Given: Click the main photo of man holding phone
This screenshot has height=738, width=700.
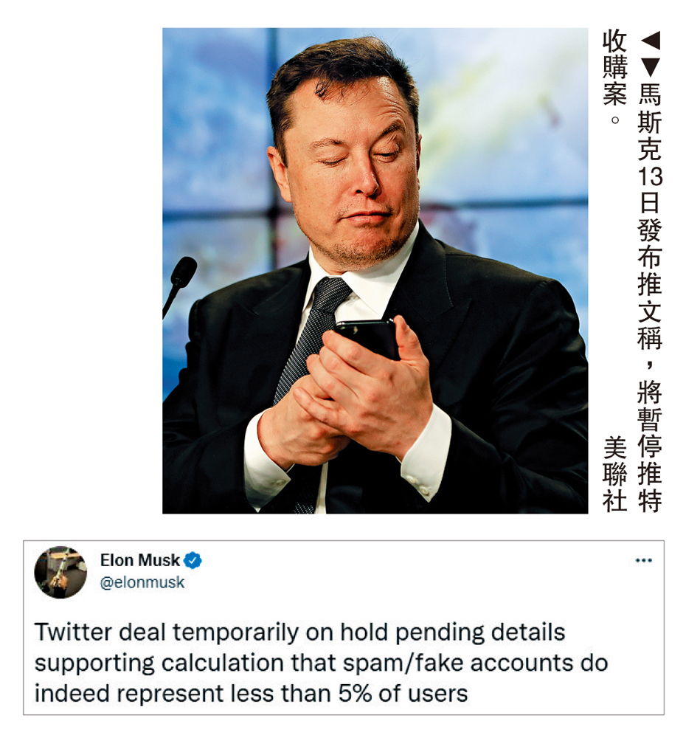Looking at the screenshot, I should click(375, 271).
